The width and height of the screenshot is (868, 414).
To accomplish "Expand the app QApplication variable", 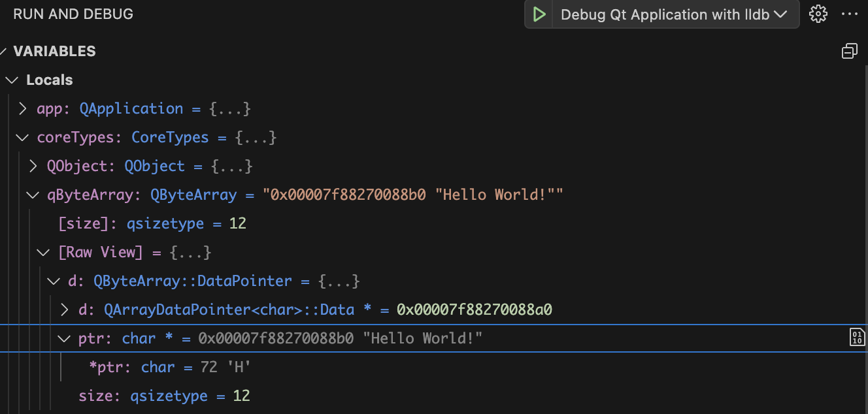I will coord(23,108).
